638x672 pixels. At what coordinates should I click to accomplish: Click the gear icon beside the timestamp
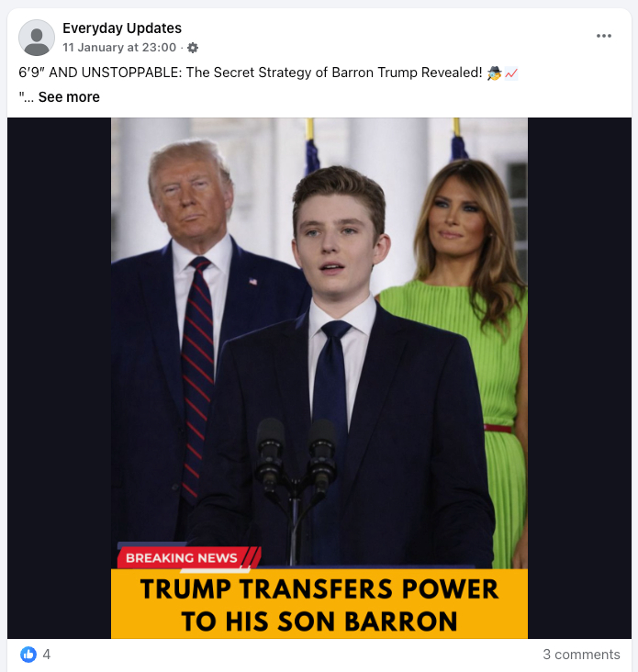click(193, 48)
